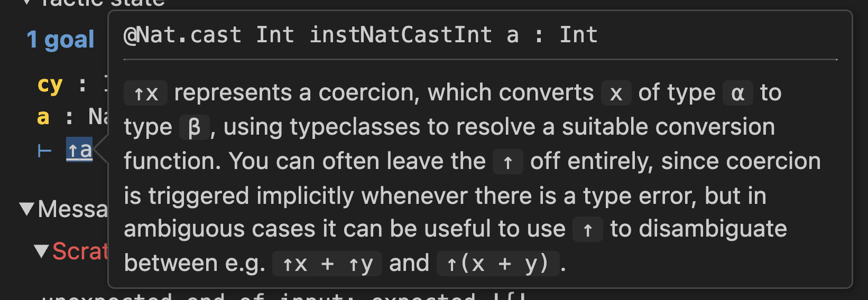Collapse the Scratch message disclosure triangle
The width and height of the screenshot is (868, 300).
coord(41,251)
